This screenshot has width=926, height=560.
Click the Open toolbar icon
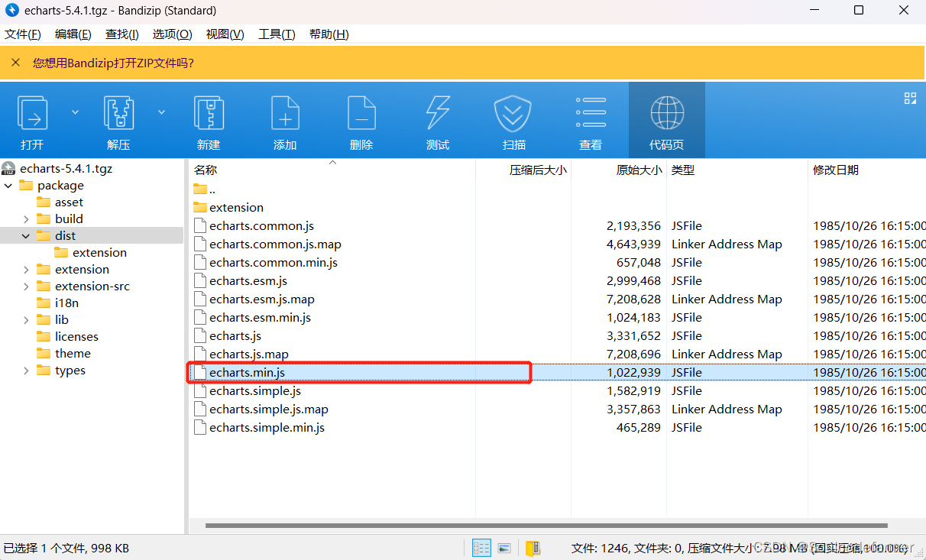click(33, 113)
